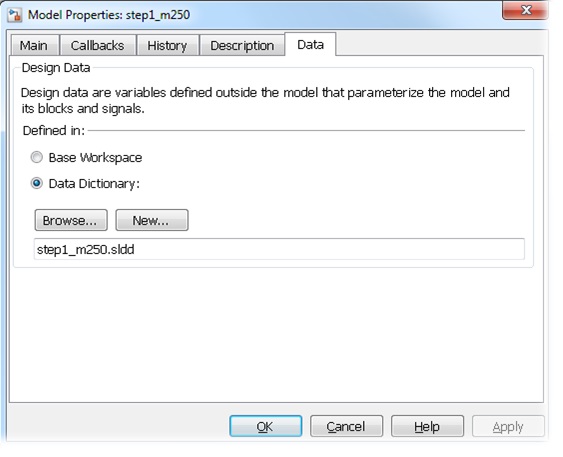
Task: Go to the History tab
Action: click(x=167, y=46)
